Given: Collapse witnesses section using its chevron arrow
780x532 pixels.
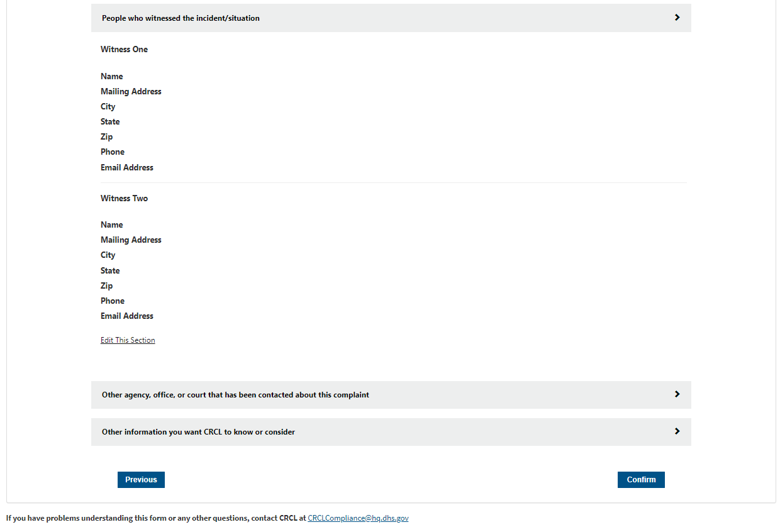Looking at the screenshot, I should (x=677, y=18).
